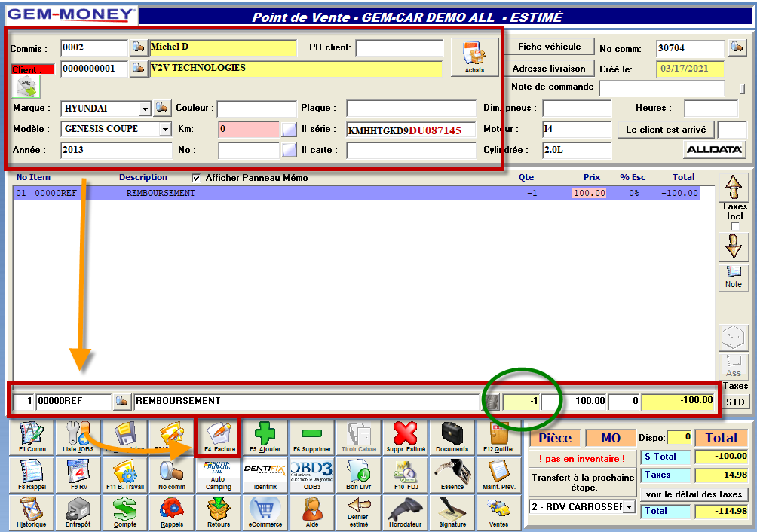757x532 pixels.
Task: Go to Dernier estimé
Action: (x=359, y=512)
